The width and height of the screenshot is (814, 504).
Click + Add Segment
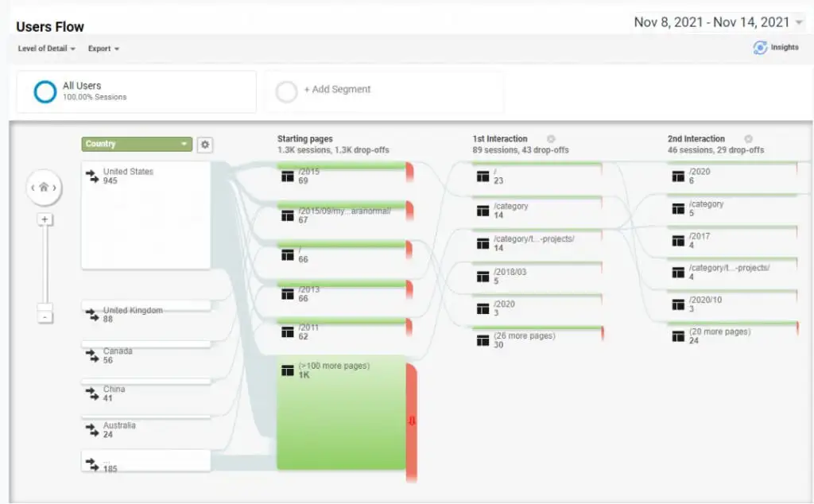(337, 89)
